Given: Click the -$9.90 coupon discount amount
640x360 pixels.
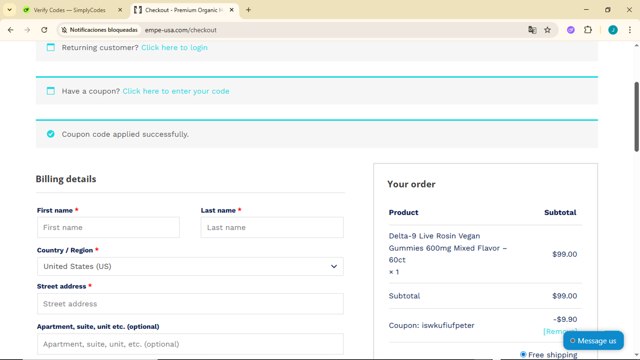Looking at the screenshot, I should pos(565,319).
